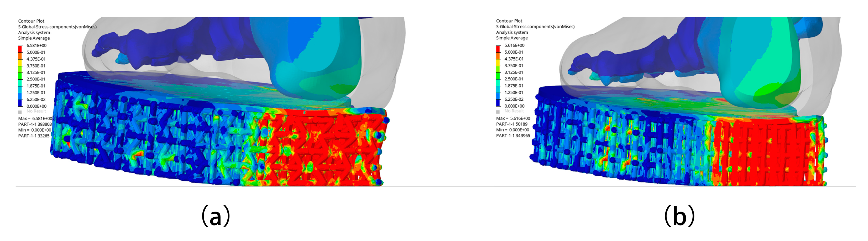This screenshot has height=241, width=868.
Task: Click "PART-1-1 50189" text in panel (b)
Action: click(511, 124)
